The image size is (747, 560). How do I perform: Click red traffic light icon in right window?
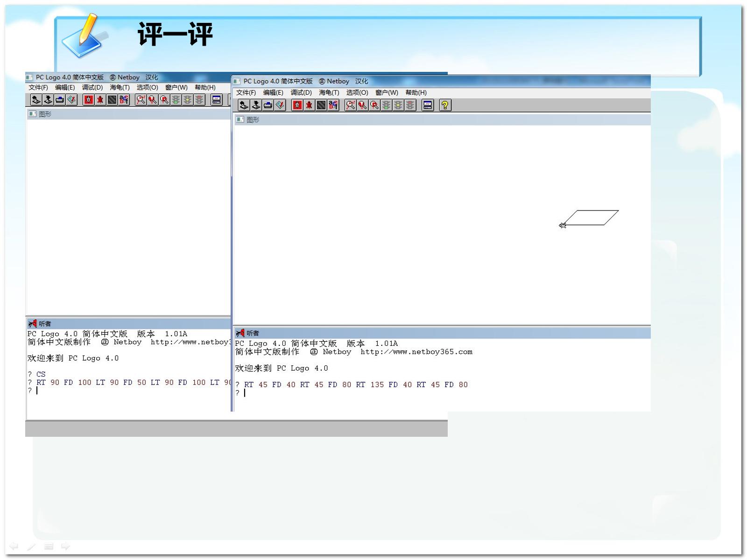click(410, 105)
